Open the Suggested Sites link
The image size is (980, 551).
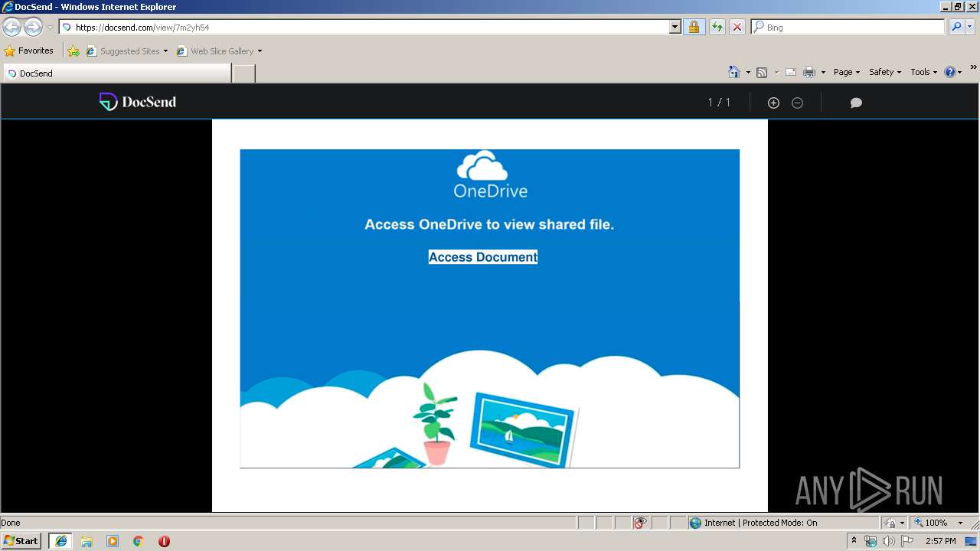[126, 51]
